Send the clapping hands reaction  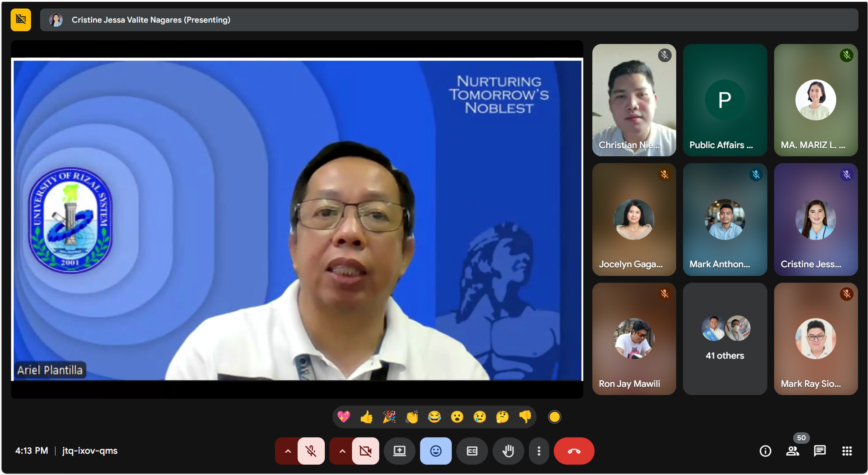[411, 417]
